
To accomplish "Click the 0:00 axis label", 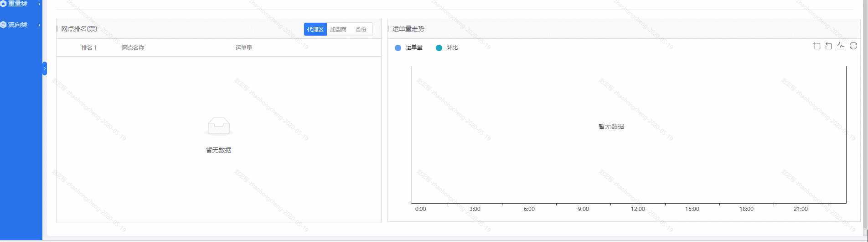I will click(420, 209).
